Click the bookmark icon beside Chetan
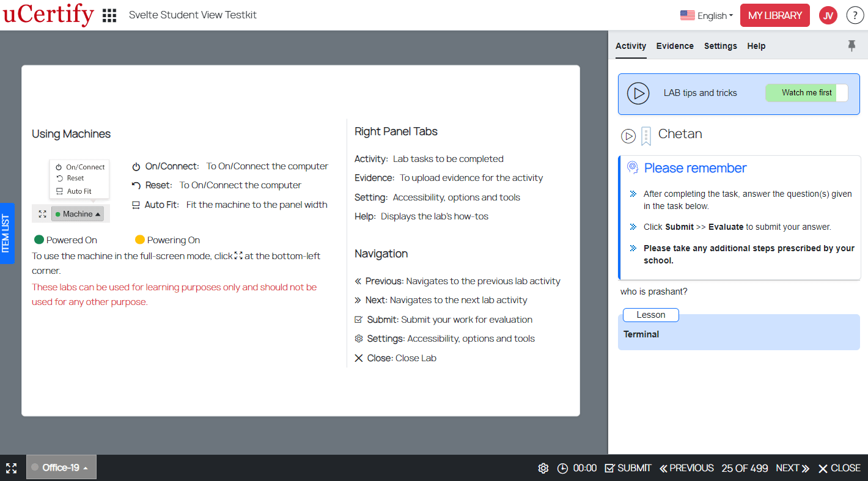 point(645,136)
